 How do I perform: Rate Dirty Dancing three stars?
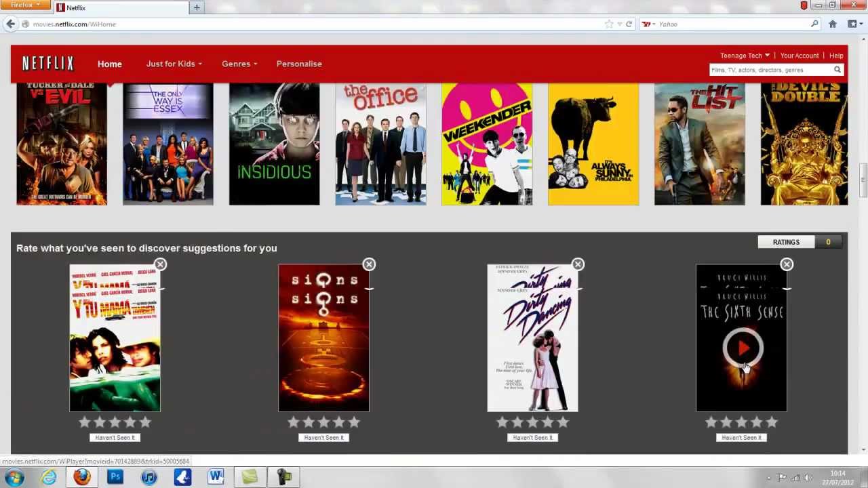point(532,422)
